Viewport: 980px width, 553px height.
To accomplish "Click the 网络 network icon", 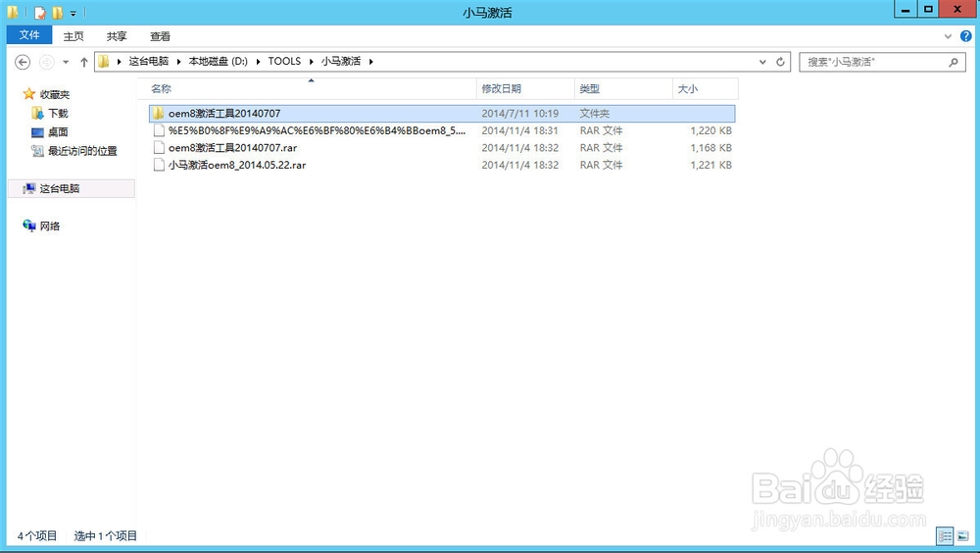I will [x=29, y=226].
